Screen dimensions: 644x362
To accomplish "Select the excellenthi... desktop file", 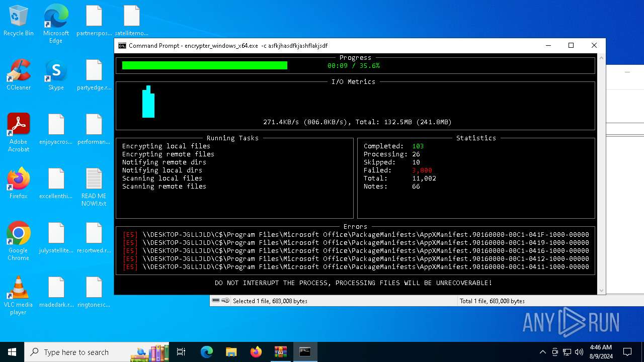I will [56, 184].
